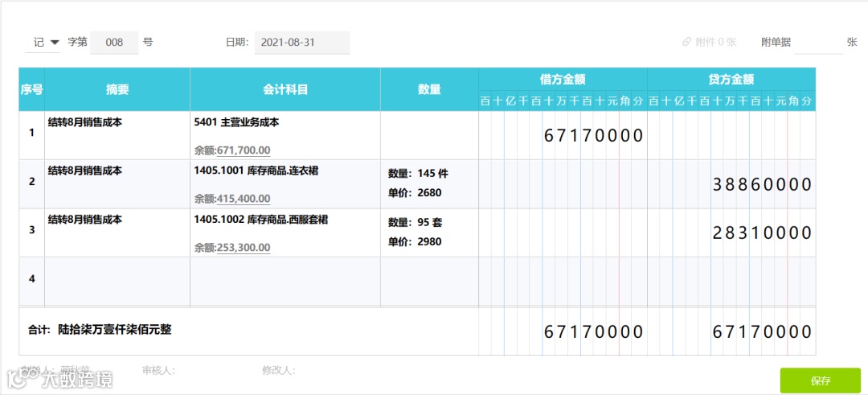Click unit price 单价: 2980
Screen dimensions: 868x395
pyautogui.click(x=415, y=241)
